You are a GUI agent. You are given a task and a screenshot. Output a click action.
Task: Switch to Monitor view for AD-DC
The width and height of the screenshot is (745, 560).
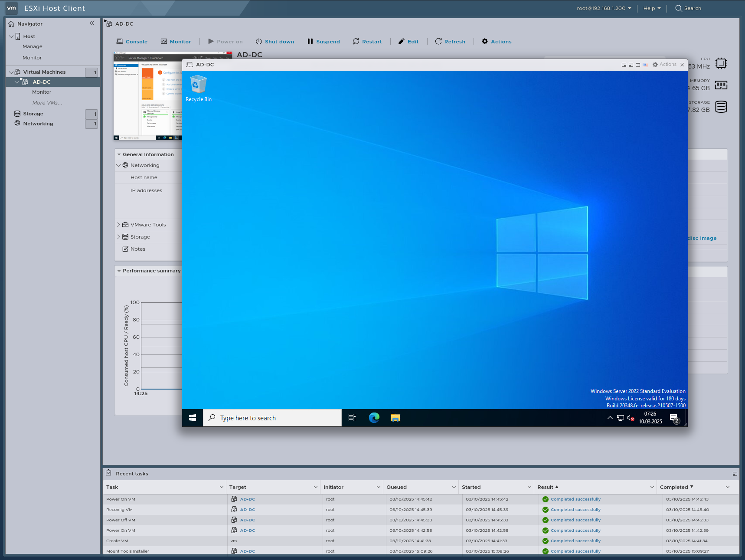[x=176, y=41]
